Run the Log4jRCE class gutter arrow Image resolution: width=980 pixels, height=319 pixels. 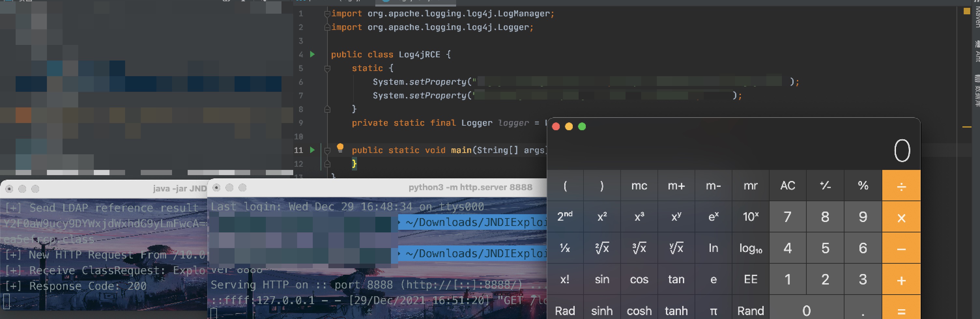click(x=312, y=54)
